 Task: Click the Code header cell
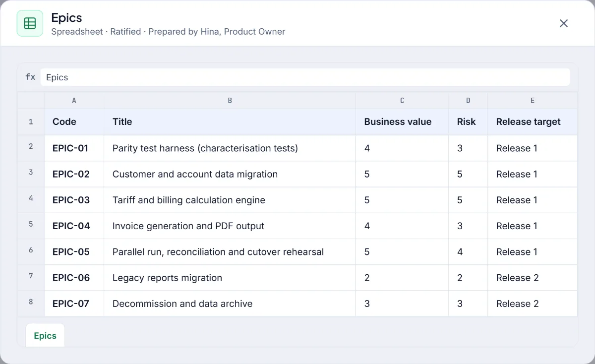(74, 122)
